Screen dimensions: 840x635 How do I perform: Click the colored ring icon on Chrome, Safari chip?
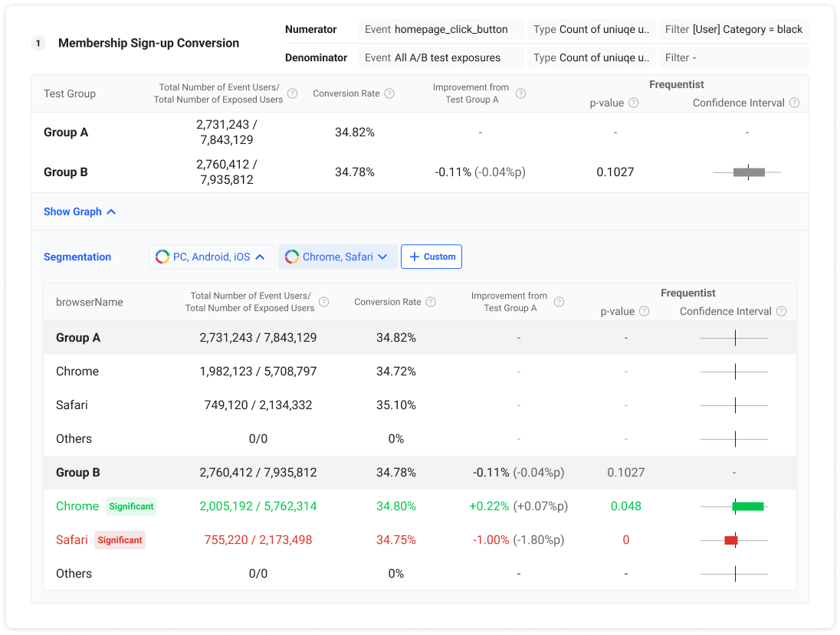[292, 257]
